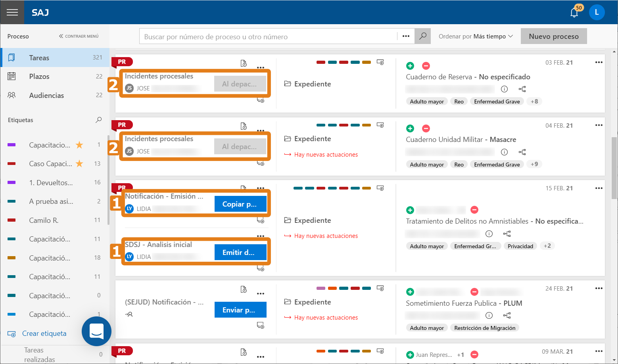The width and height of the screenshot is (618, 364).
Task: Open the Plazos section
Action: coord(39,77)
